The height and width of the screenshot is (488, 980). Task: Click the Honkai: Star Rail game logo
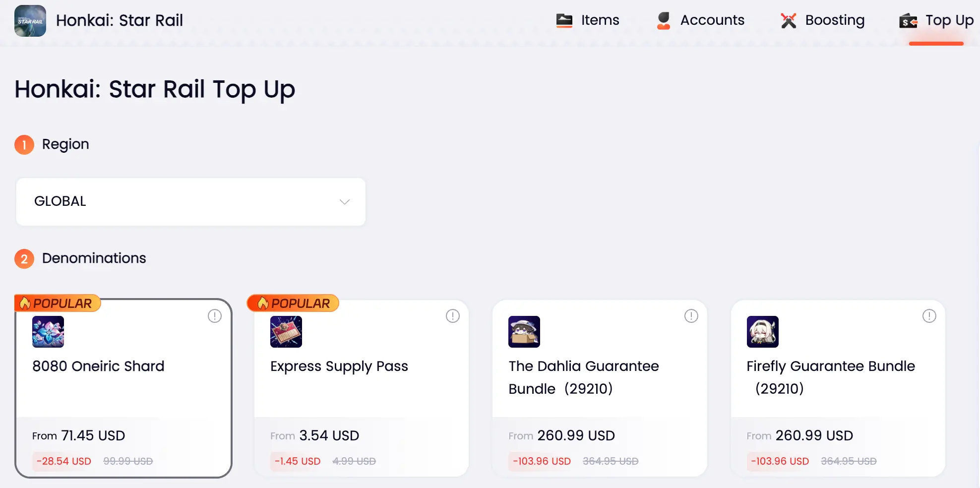(x=30, y=21)
